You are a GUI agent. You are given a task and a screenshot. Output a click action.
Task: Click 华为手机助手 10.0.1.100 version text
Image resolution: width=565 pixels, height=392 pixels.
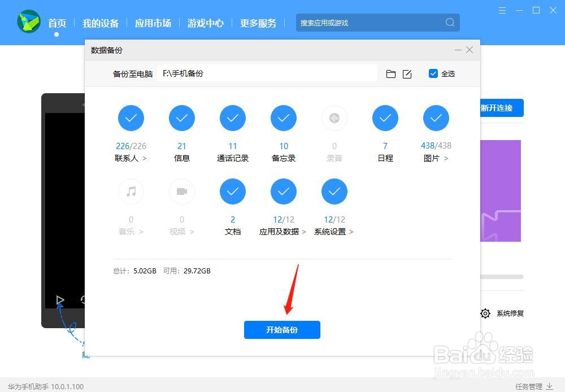point(46,386)
